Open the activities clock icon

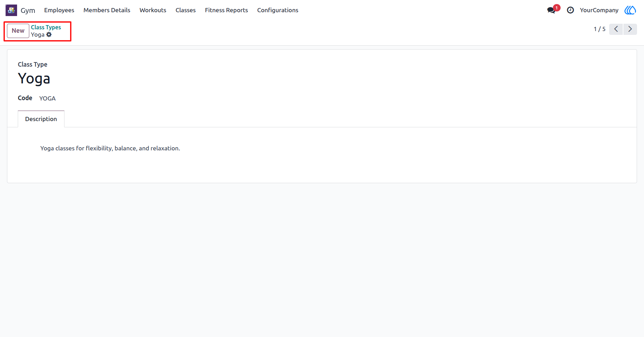570,10
